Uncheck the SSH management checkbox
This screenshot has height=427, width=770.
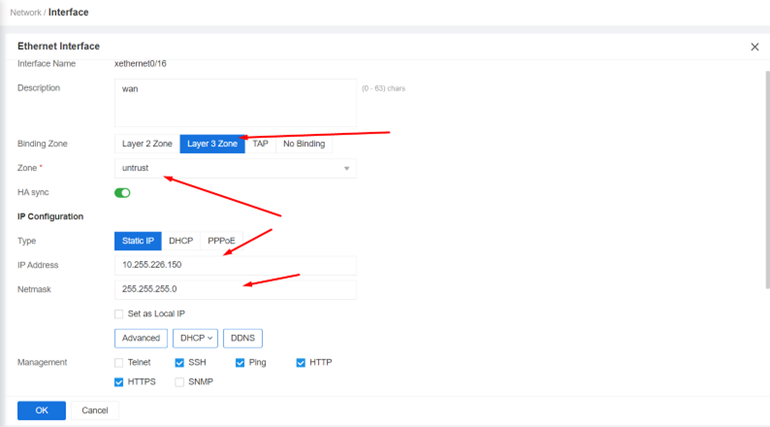tap(179, 363)
